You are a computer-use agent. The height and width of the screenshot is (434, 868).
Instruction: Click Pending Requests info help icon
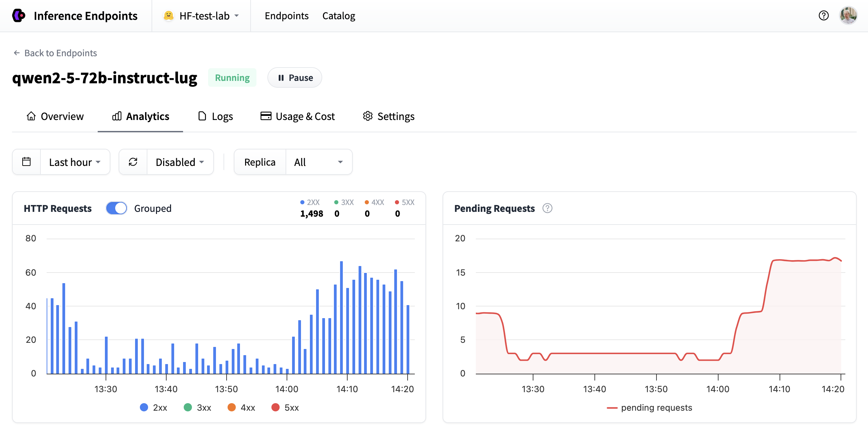tap(547, 208)
